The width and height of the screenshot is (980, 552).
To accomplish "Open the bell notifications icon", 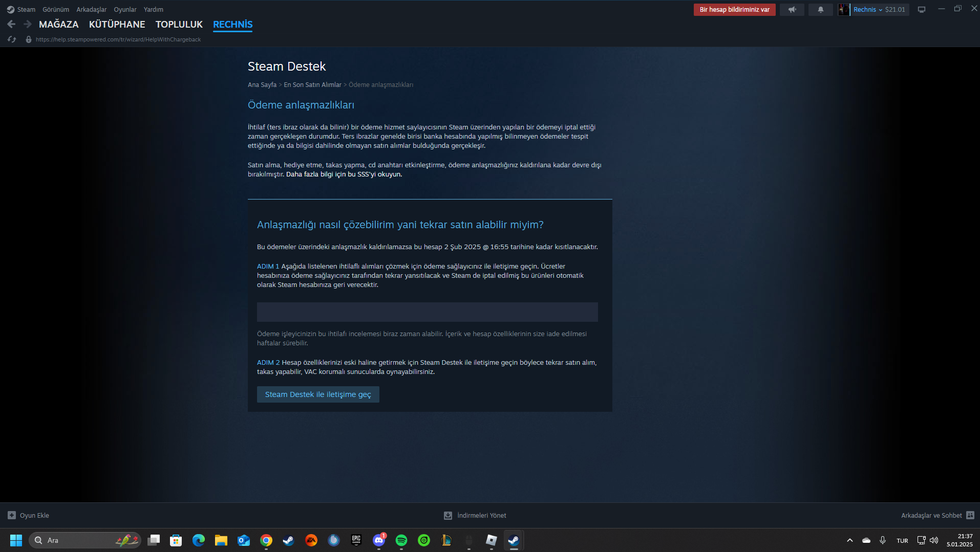I will (x=821, y=10).
